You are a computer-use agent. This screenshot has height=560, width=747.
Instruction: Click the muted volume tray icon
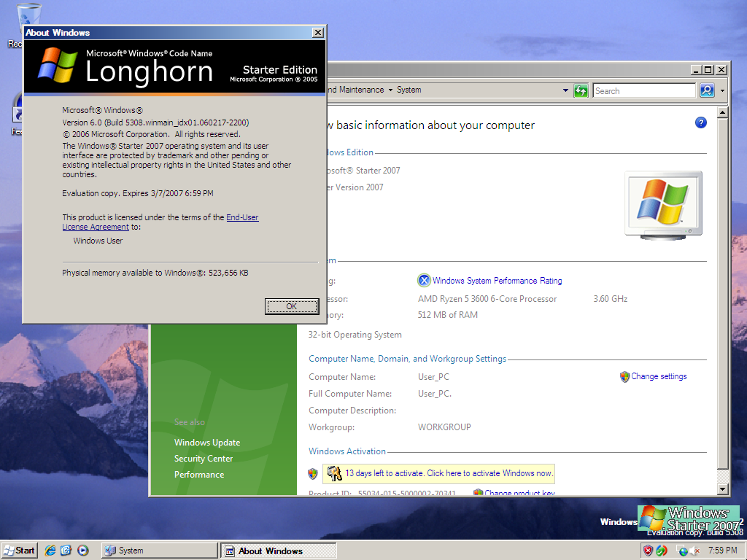[695, 551]
